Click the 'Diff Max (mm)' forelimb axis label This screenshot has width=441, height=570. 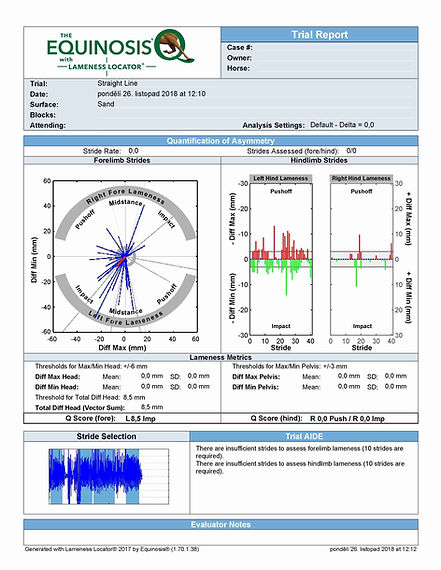123,348
